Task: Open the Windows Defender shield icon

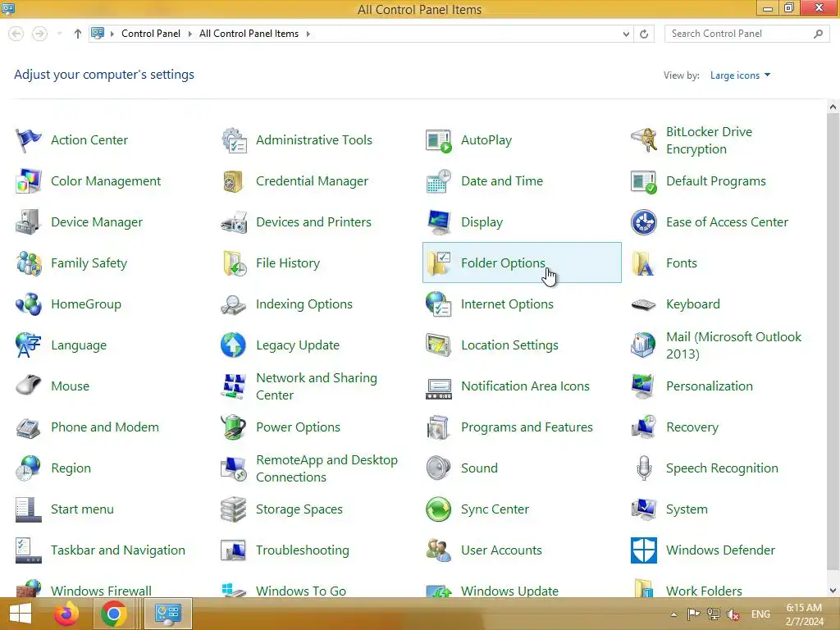Action: pyautogui.click(x=644, y=550)
